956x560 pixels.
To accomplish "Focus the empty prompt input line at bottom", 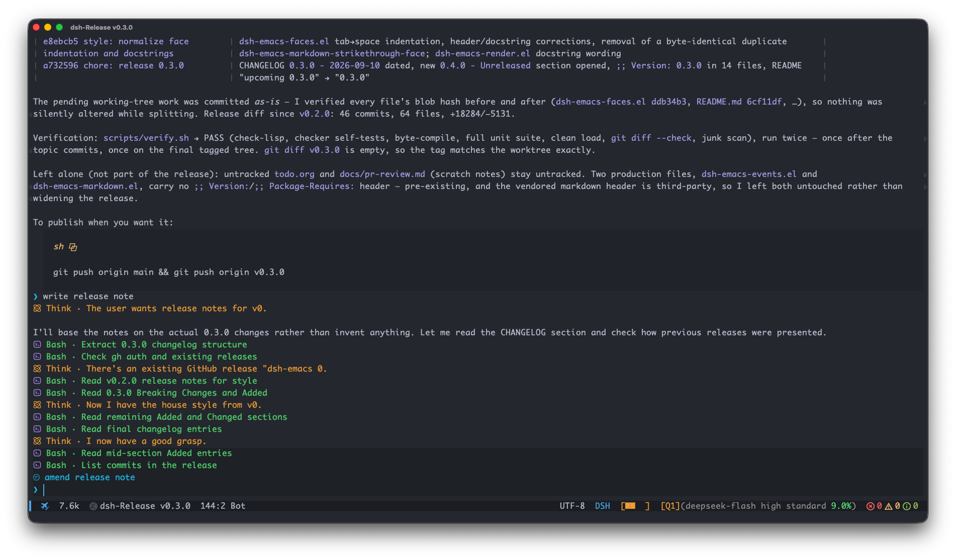I will [477, 490].
